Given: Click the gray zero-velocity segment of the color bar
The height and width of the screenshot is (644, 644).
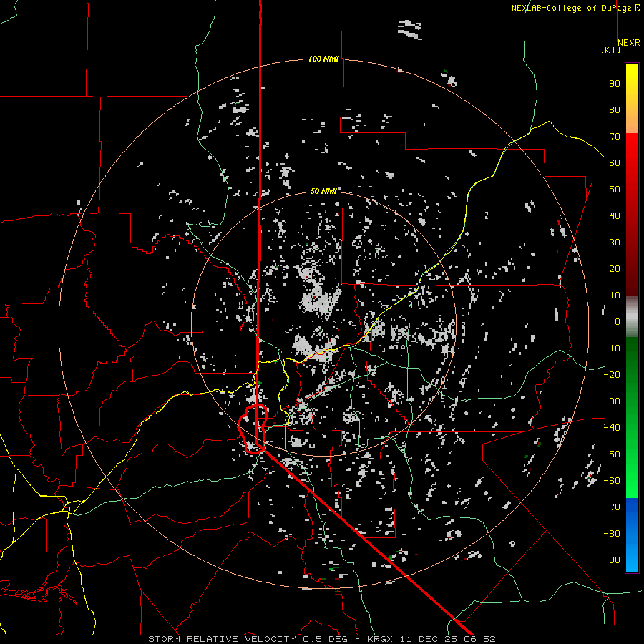Looking at the screenshot, I should point(632,317).
